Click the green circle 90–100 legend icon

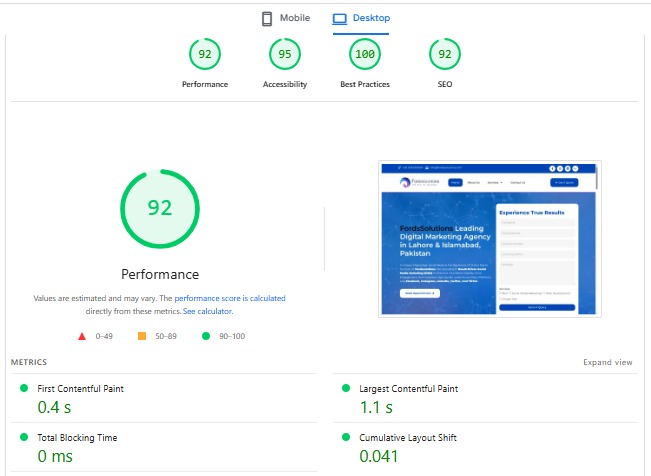pyautogui.click(x=205, y=337)
